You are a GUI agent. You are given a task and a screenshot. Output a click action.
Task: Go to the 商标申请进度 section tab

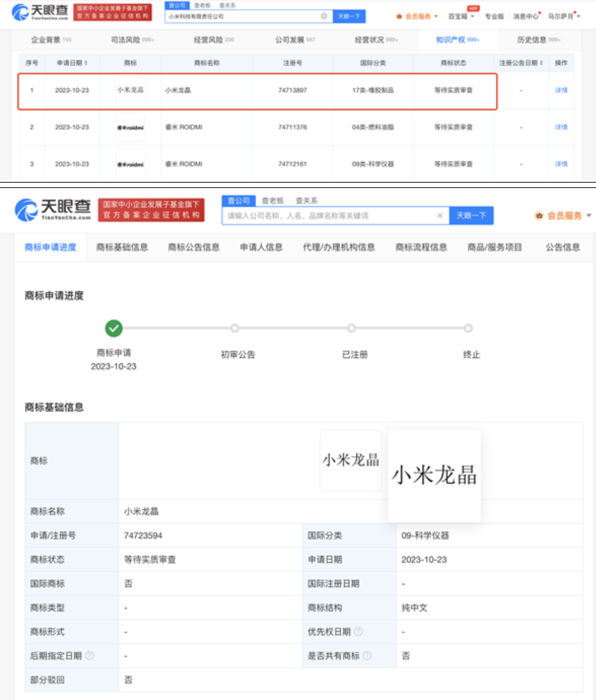tap(51, 248)
